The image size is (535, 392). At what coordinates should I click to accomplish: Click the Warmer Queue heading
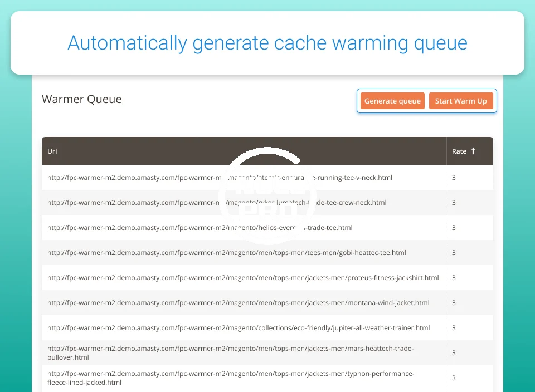[x=81, y=100]
